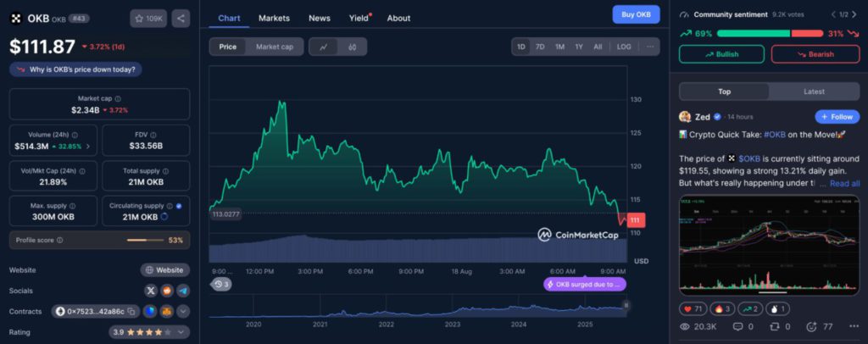Image resolution: width=868 pixels, height=344 pixels.
Task: Click the share icon next to watchlist star
Action: tap(181, 18)
